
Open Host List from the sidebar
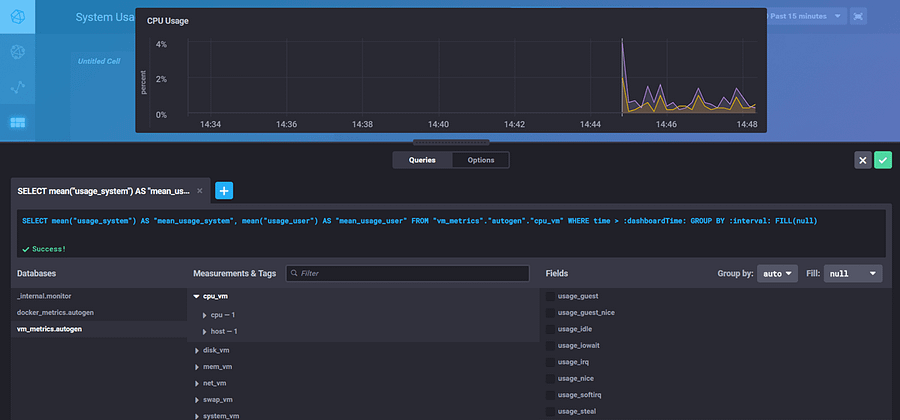tap(18, 52)
